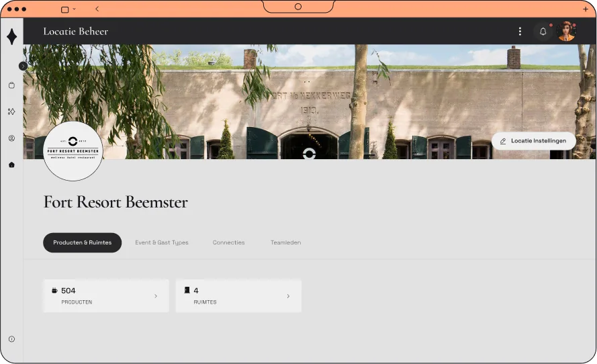Click the coffee cup icon beside 504

point(54,291)
